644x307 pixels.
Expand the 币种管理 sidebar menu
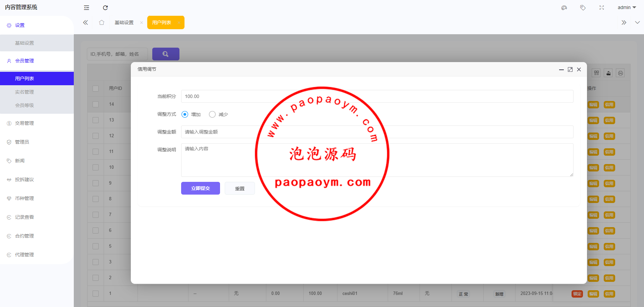(x=37, y=198)
